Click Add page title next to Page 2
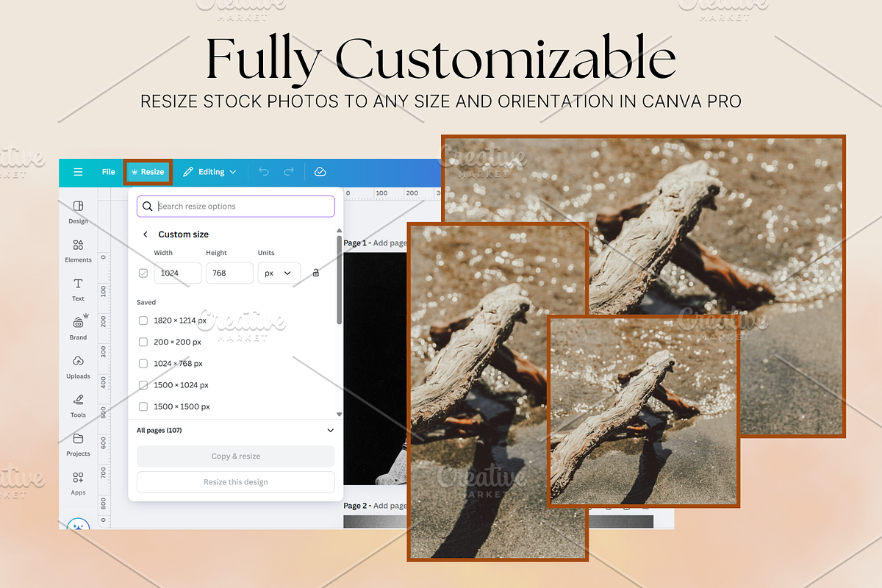The width and height of the screenshot is (882, 588). (390, 506)
